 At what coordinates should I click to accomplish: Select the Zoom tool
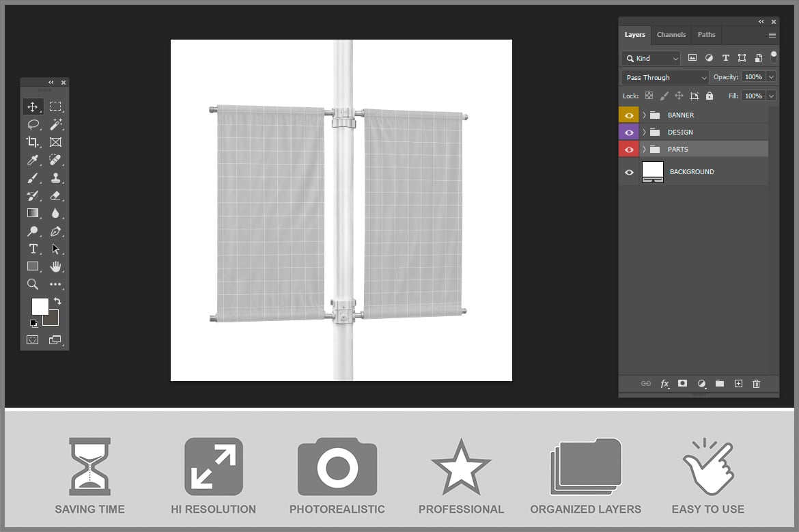pyautogui.click(x=33, y=284)
